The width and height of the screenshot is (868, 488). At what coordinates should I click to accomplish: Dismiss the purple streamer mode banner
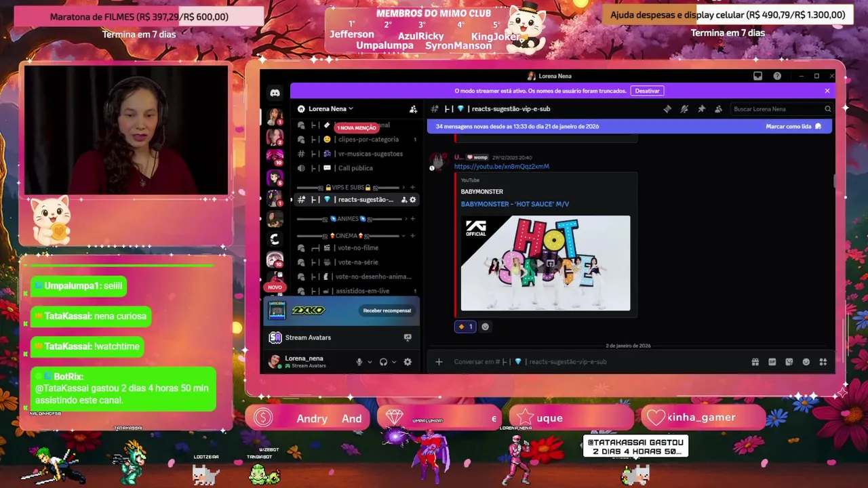pos(827,91)
